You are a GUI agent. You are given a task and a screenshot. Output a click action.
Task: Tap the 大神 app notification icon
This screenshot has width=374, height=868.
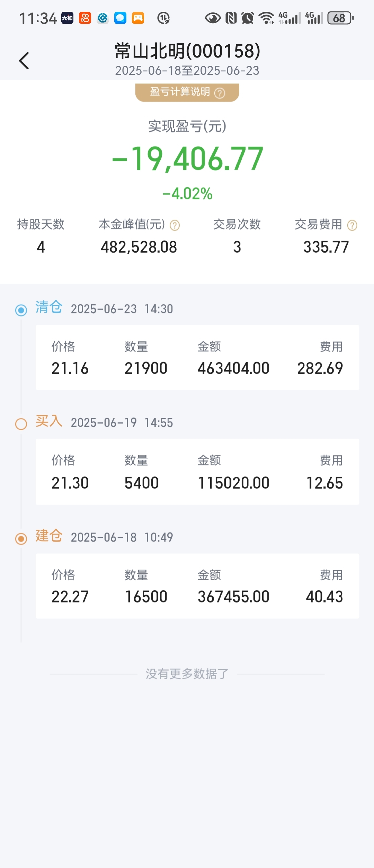(x=68, y=18)
